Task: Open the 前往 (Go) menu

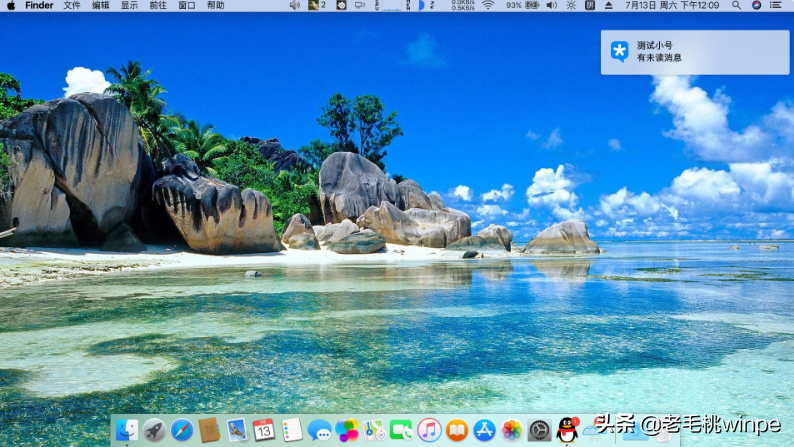Action: pyautogui.click(x=158, y=6)
